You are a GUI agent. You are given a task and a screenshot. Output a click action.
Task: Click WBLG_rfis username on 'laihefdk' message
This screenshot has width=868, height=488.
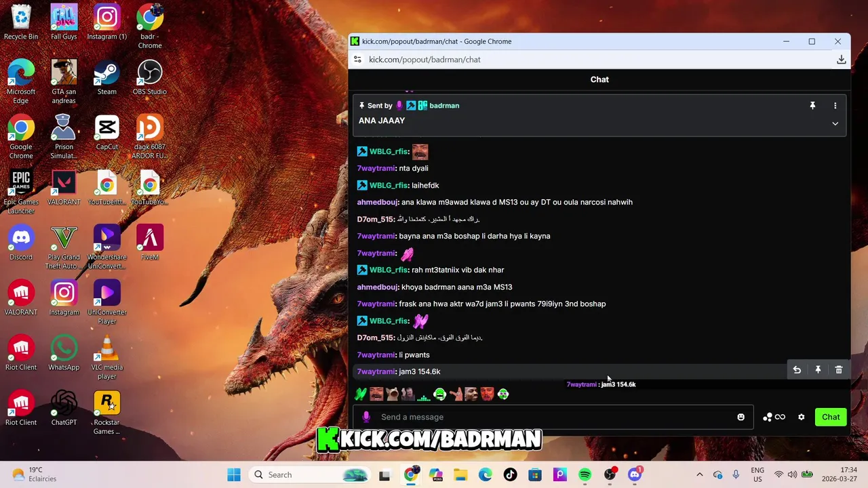pos(388,185)
